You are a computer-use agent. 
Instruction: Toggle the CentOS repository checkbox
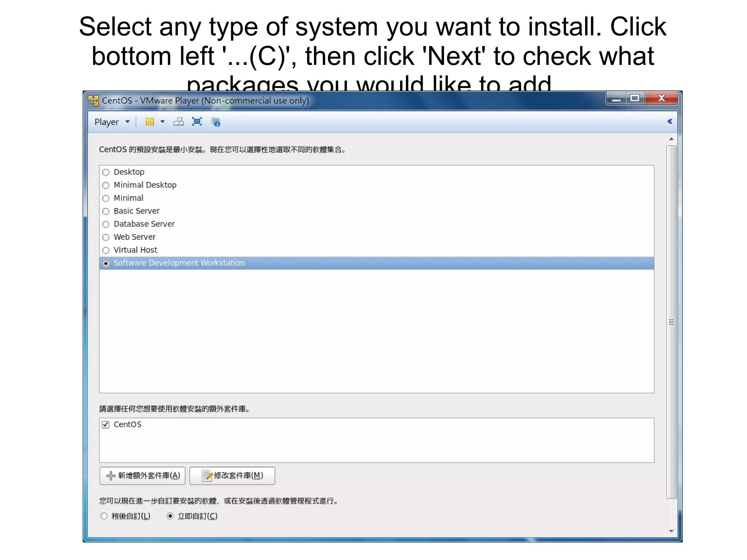106,425
